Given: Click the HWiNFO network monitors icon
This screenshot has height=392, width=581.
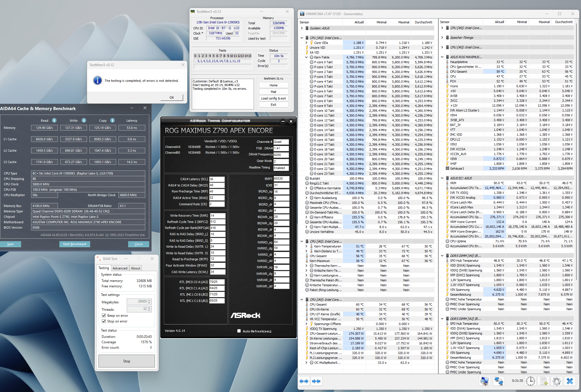Looking at the screenshot, I should 499,381.
